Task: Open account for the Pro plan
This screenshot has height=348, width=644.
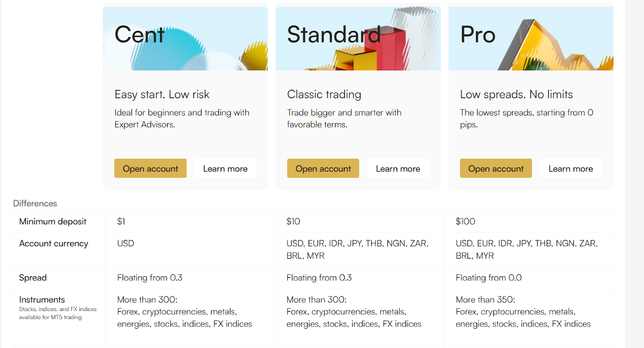Action: pos(496,168)
